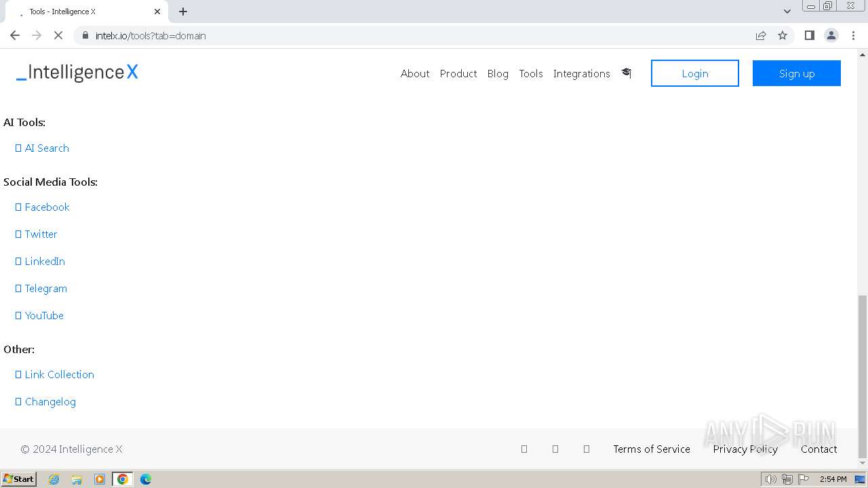Share this page via the share icon
Viewport: 868px width, 488px height.
pos(761,35)
